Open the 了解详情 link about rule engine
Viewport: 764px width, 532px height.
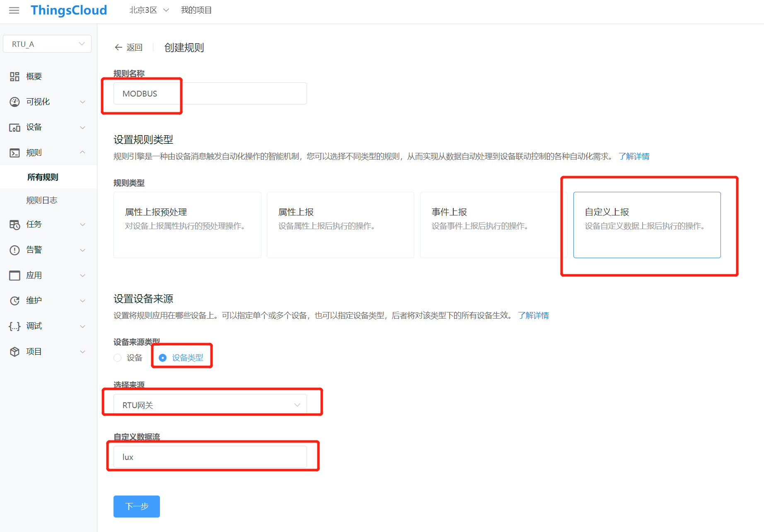634,156
